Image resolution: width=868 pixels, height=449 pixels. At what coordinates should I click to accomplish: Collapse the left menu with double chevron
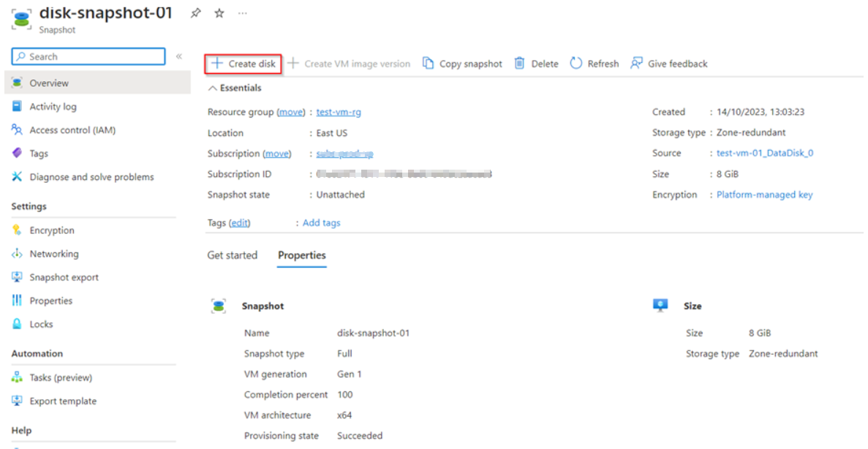point(179,56)
